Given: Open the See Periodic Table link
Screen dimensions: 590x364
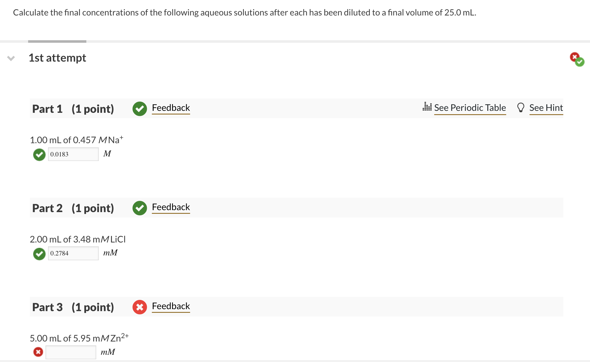Looking at the screenshot, I should 470,107.
